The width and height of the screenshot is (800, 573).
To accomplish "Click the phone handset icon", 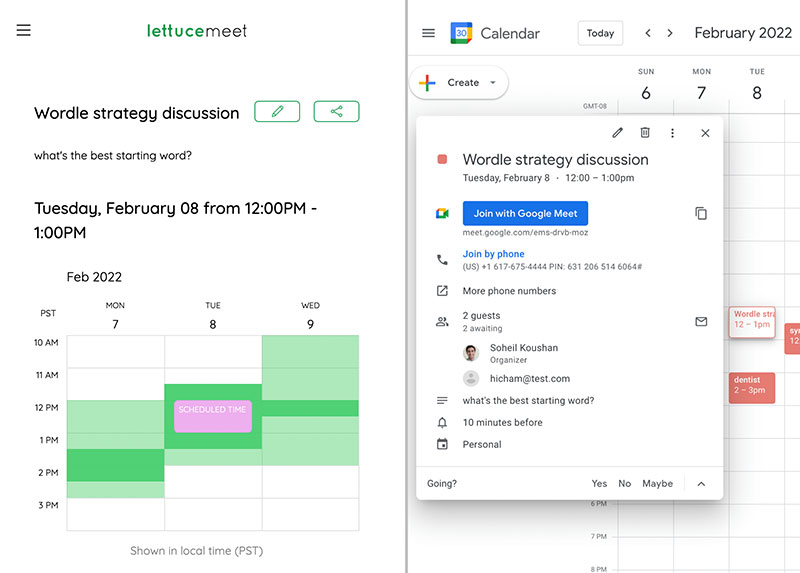I will pyautogui.click(x=442, y=260).
